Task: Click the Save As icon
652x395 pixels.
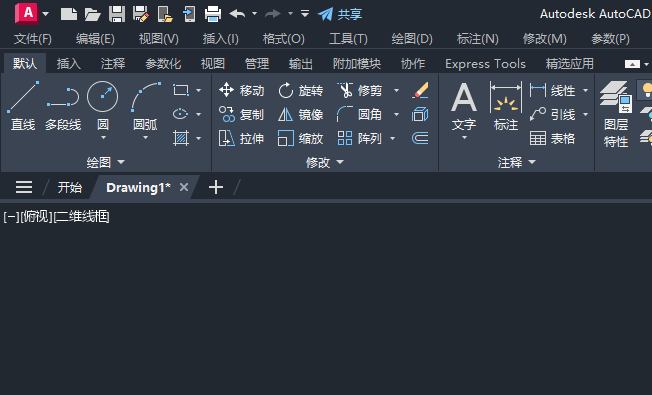Action: (141, 14)
